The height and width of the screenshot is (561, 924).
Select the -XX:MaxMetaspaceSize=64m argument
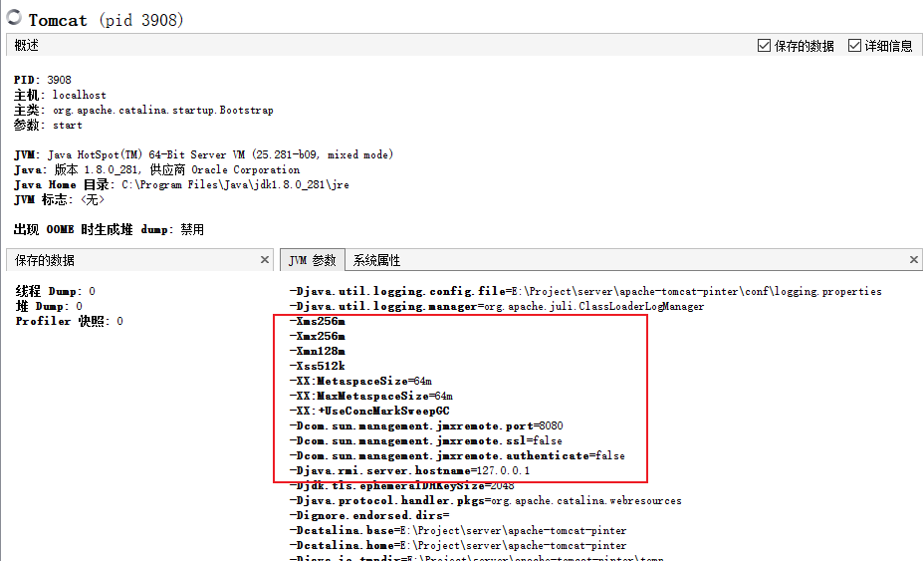pyautogui.click(x=370, y=396)
